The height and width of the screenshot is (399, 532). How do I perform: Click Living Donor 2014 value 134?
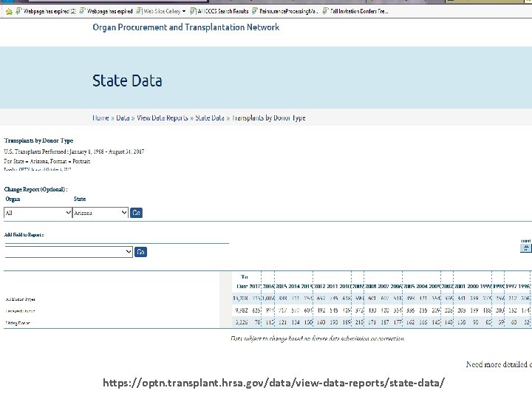click(295, 322)
